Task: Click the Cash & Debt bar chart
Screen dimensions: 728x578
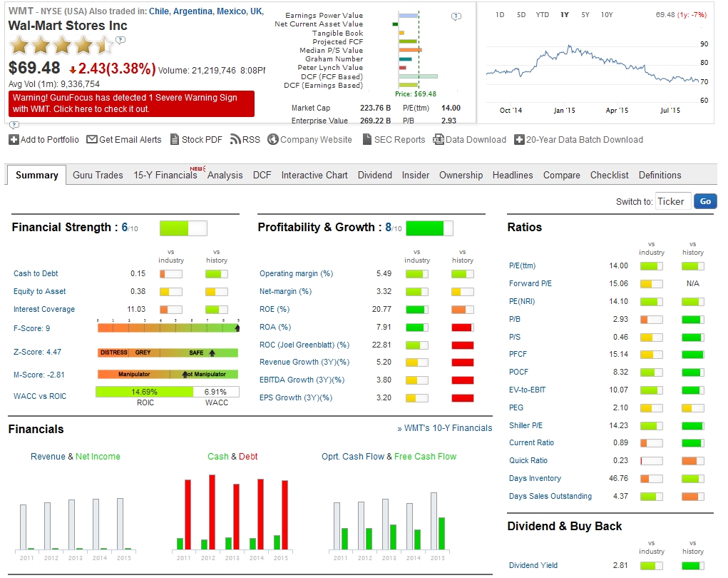Action: pyautogui.click(x=232, y=511)
